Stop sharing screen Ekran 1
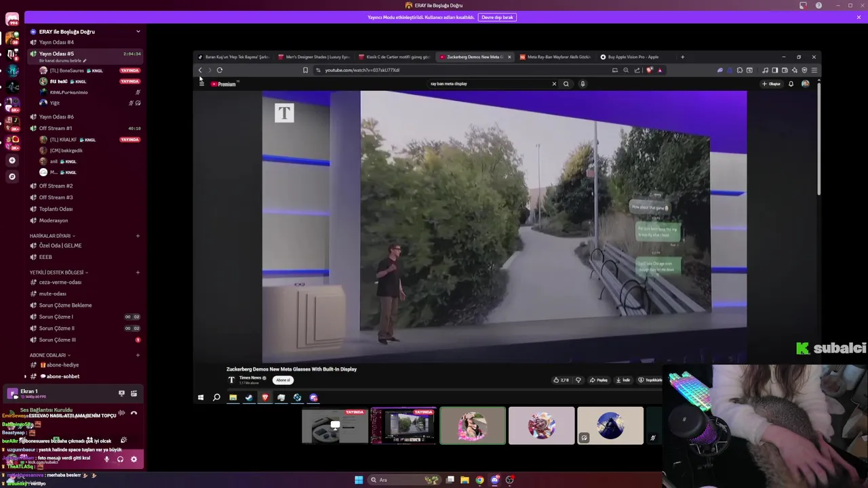868x488 pixels. 121,393
